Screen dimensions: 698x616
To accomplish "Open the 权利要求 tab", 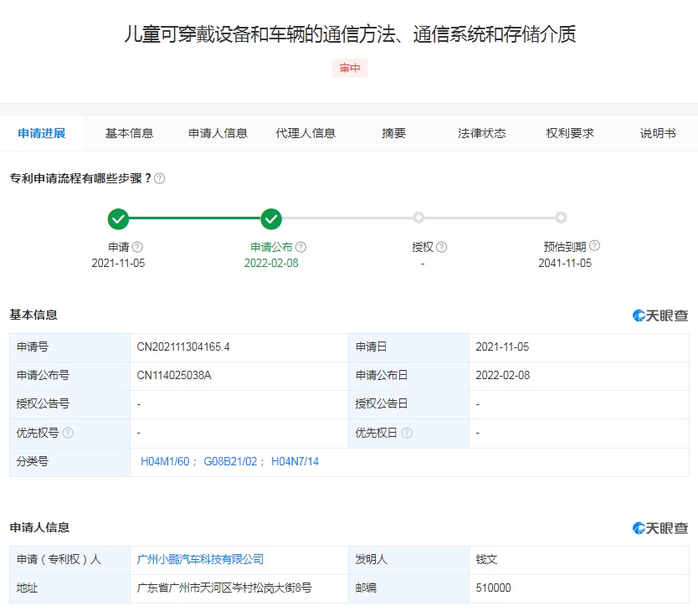I will pyautogui.click(x=570, y=133).
